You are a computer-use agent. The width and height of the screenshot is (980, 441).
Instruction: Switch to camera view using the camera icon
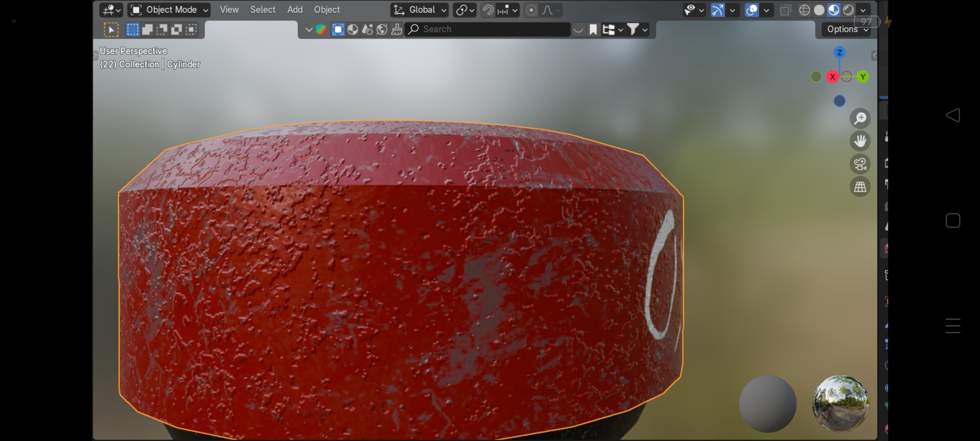tap(860, 164)
